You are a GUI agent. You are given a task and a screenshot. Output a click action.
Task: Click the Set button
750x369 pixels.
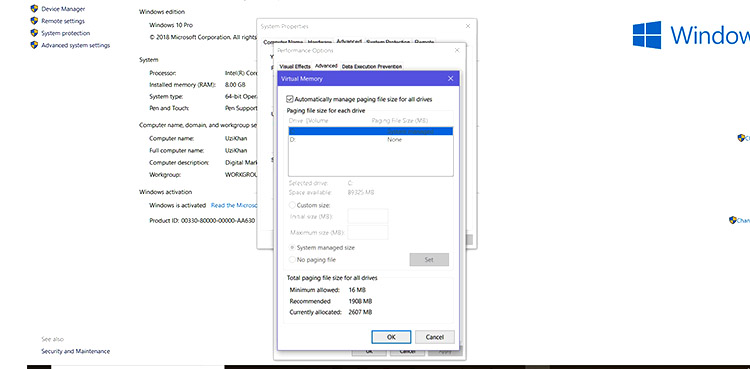(x=429, y=259)
